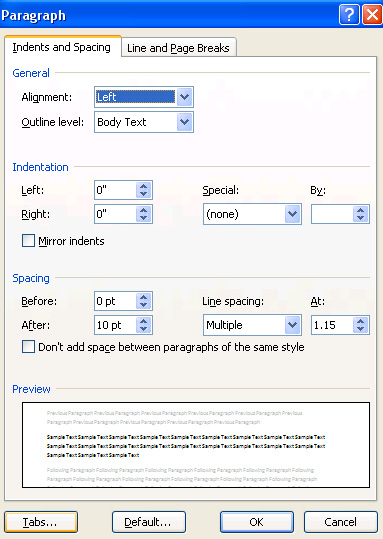Viewport: 383px width, 539px height.
Task: Decrease the After spacing value
Action: click(x=144, y=329)
